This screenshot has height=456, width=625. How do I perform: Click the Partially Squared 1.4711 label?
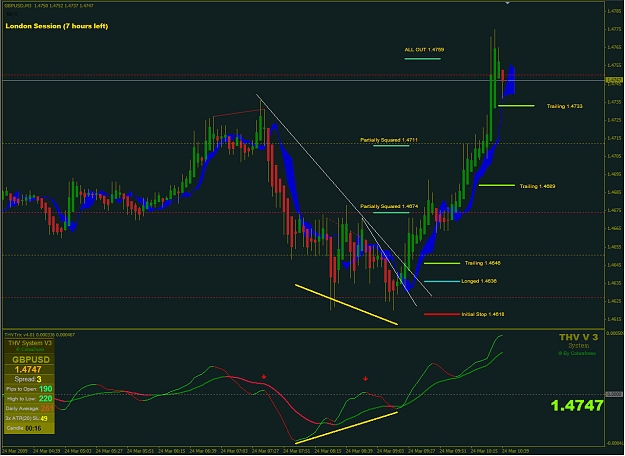(389, 140)
